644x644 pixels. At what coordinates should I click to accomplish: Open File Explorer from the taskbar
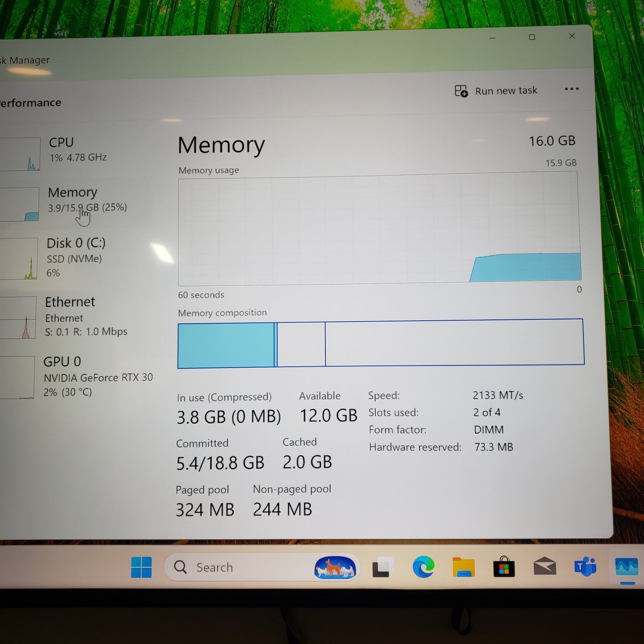tap(464, 567)
